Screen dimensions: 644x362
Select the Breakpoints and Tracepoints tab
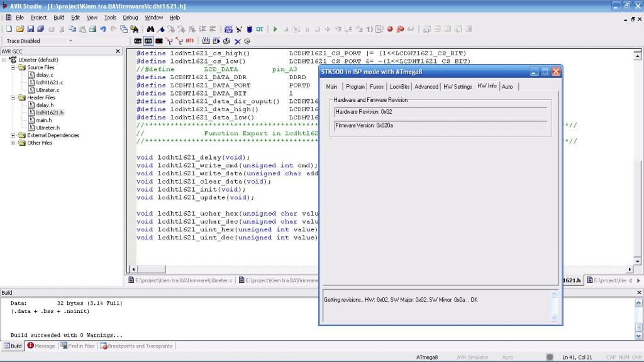click(x=140, y=346)
